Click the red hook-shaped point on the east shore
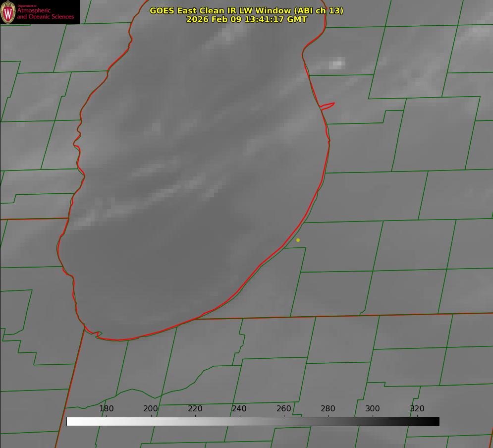This screenshot has height=448, width=493. coord(329,106)
